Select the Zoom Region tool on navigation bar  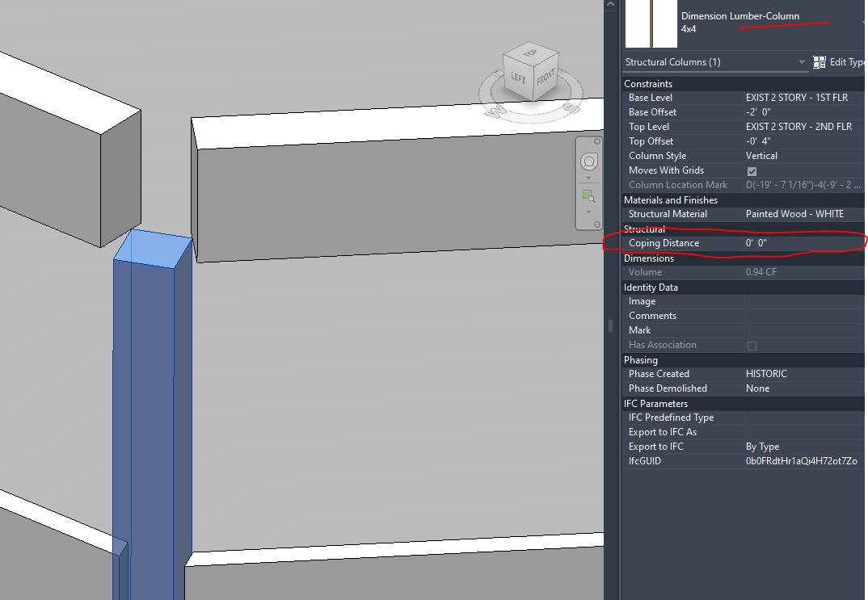coord(588,195)
